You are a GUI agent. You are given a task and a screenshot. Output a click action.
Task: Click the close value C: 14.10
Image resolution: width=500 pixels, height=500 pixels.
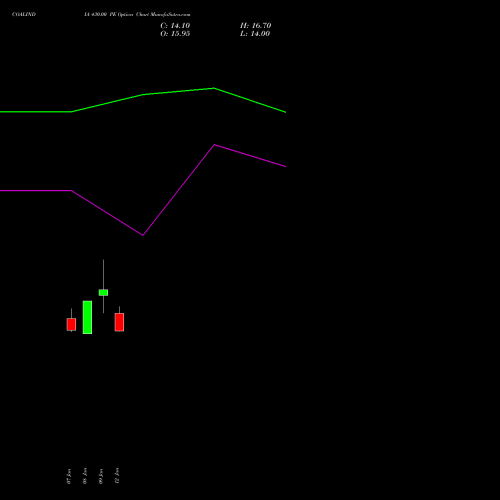[175, 26]
